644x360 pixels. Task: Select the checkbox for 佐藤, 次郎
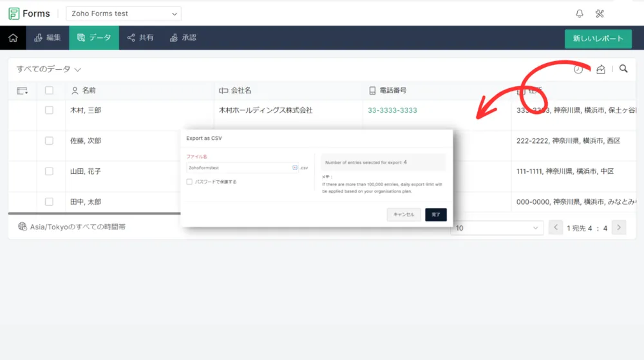[x=49, y=141]
